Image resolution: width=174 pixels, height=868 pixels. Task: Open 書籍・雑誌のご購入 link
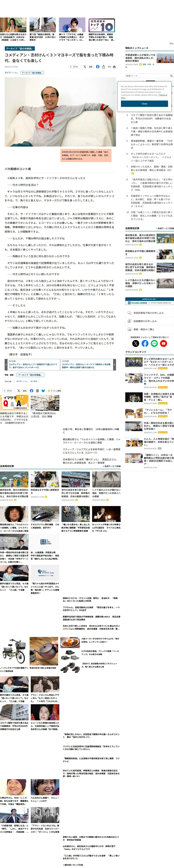pos(149,329)
